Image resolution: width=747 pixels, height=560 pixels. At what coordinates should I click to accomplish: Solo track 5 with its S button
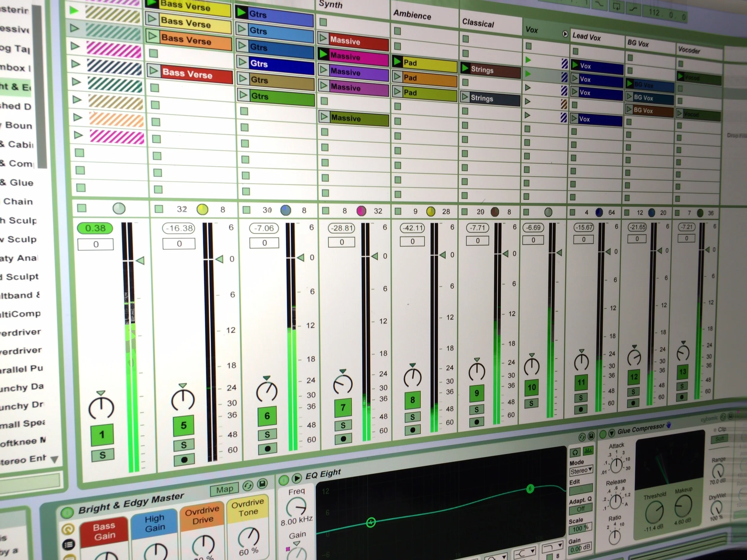[x=184, y=445]
